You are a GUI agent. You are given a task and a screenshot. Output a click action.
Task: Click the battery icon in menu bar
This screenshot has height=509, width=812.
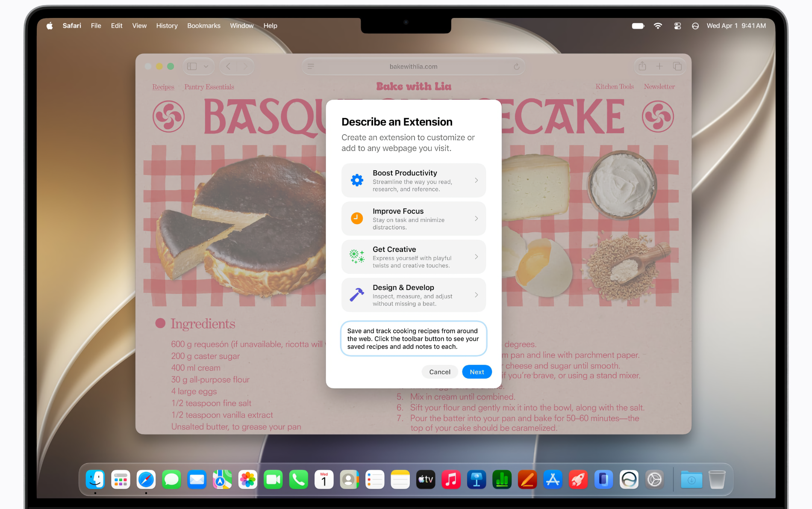[x=638, y=26]
